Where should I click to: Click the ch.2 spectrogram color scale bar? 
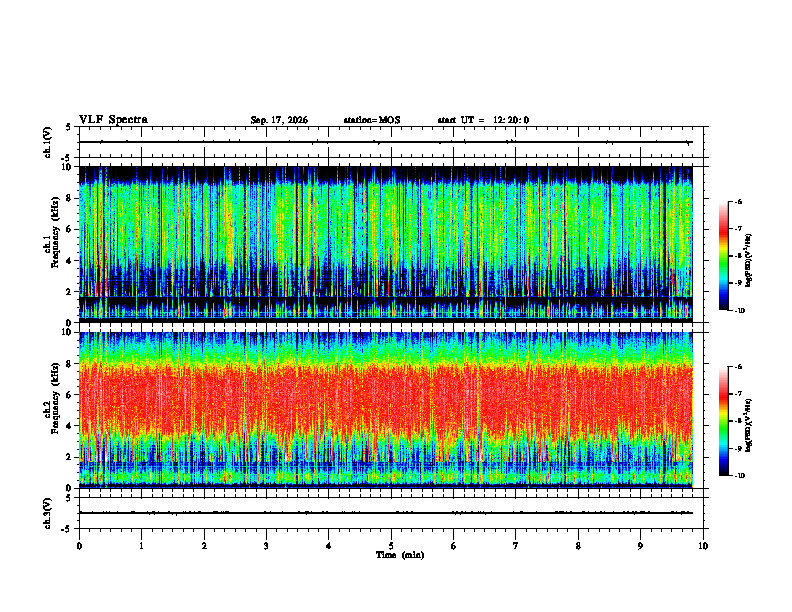tap(723, 421)
